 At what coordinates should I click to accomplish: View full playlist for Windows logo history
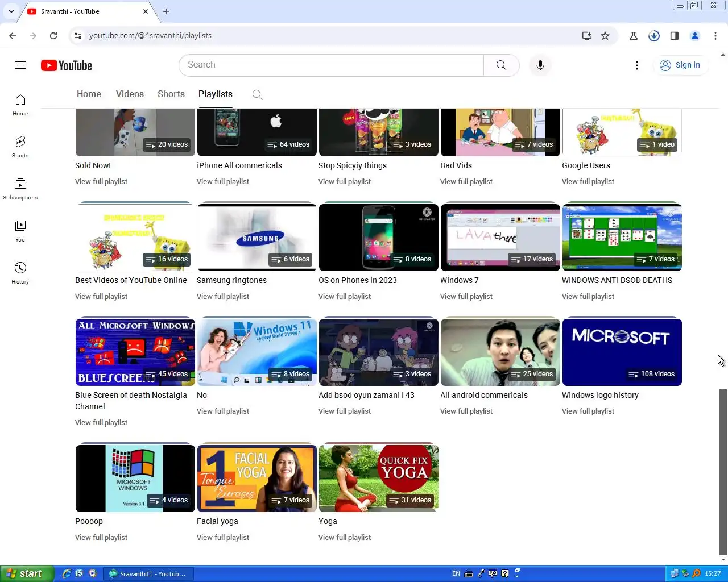click(588, 411)
